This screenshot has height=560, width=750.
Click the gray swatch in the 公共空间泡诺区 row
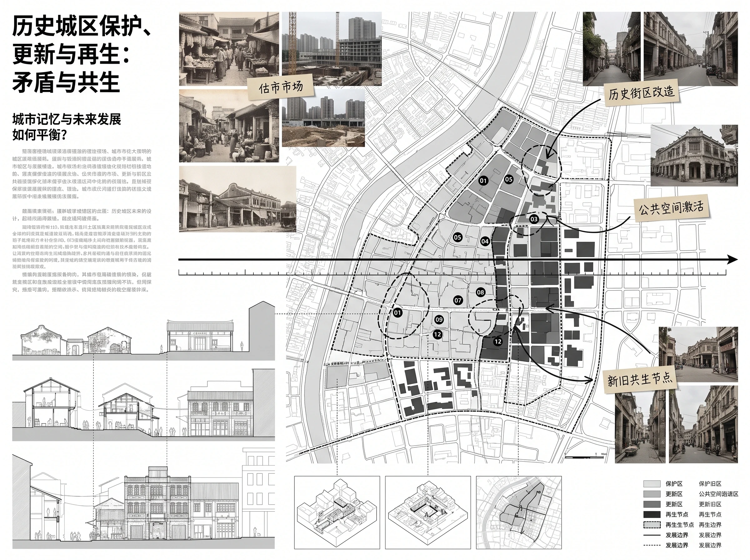(x=652, y=494)
